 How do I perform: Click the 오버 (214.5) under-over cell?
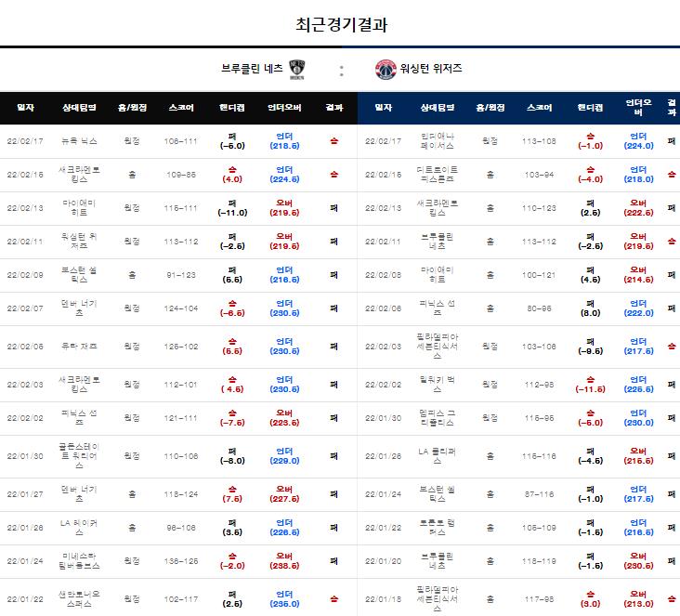[638, 275]
